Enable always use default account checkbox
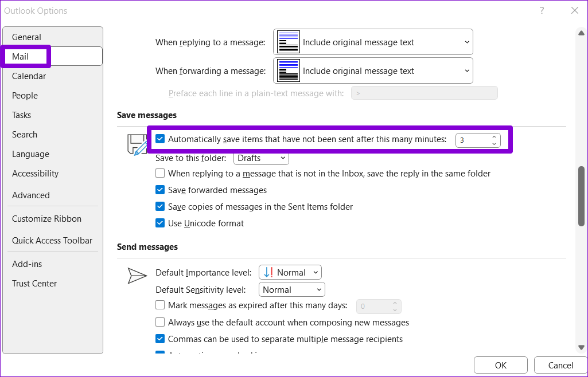 (160, 322)
